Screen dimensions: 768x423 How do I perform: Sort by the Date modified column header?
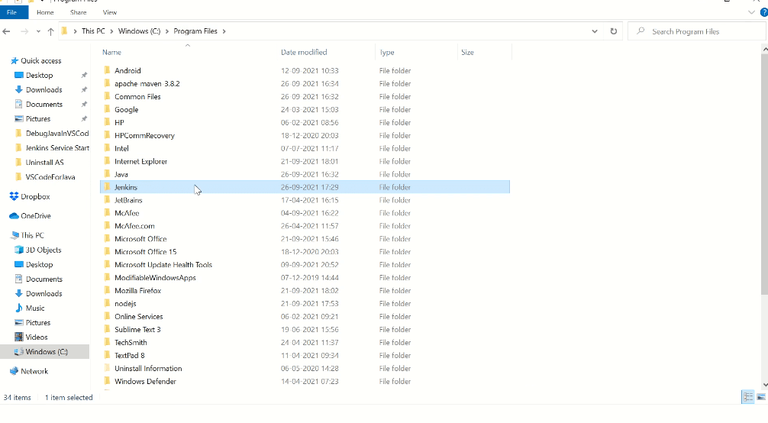(304, 52)
